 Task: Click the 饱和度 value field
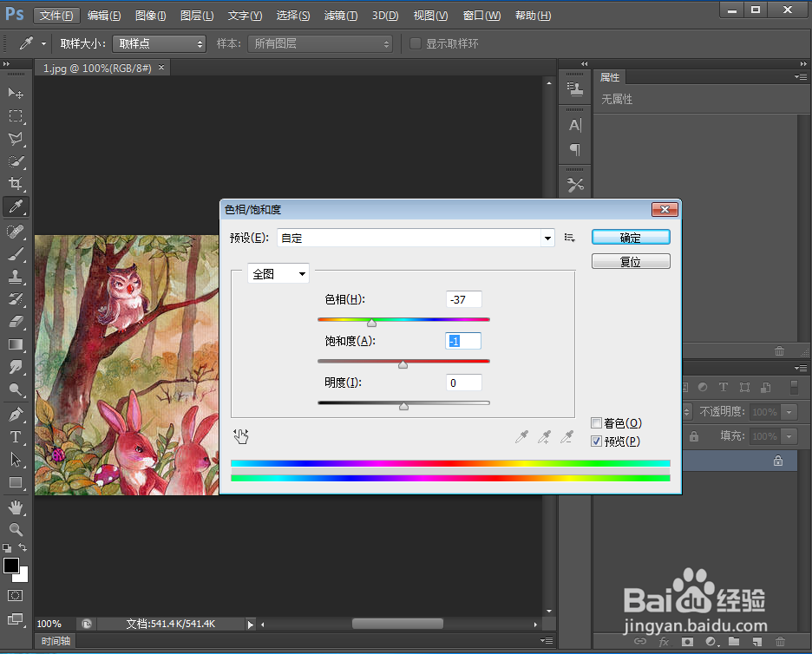[x=463, y=341]
